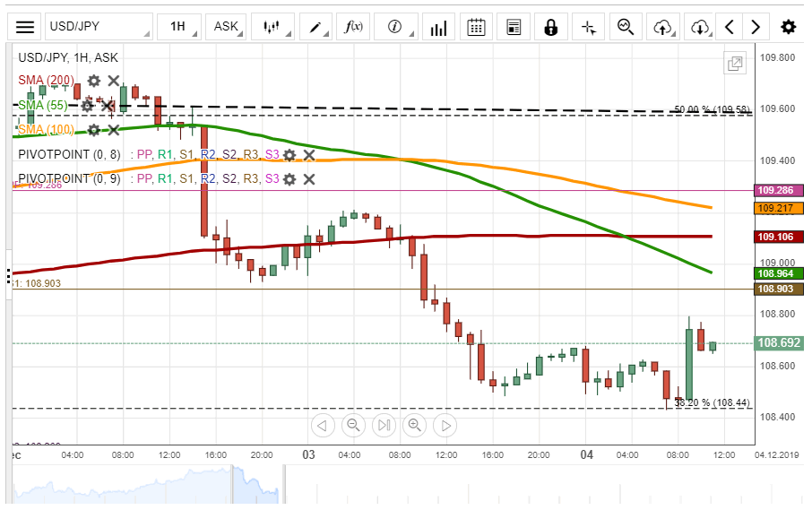Remove the SMA (55) indicator
Image resolution: width=812 pixels, height=510 pixels.
[x=108, y=106]
